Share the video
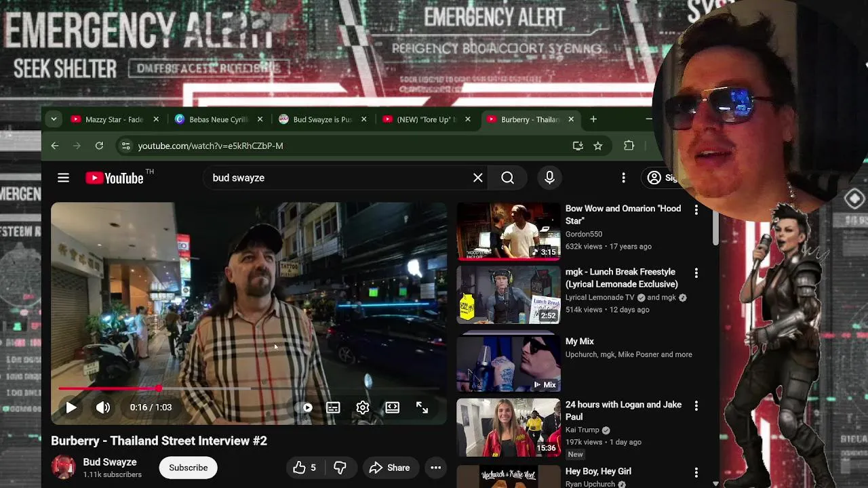The image size is (868, 488). coord(390,468)
